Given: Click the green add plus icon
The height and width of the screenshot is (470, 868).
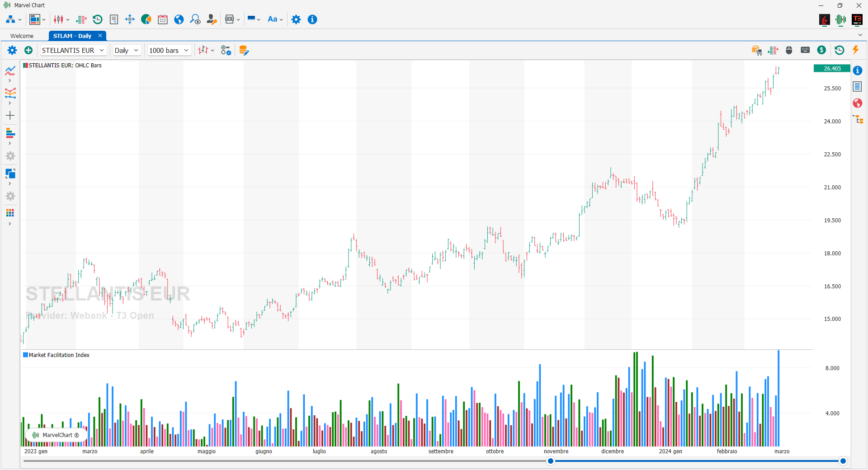Looking at the screenshot, I should (28, 50).
